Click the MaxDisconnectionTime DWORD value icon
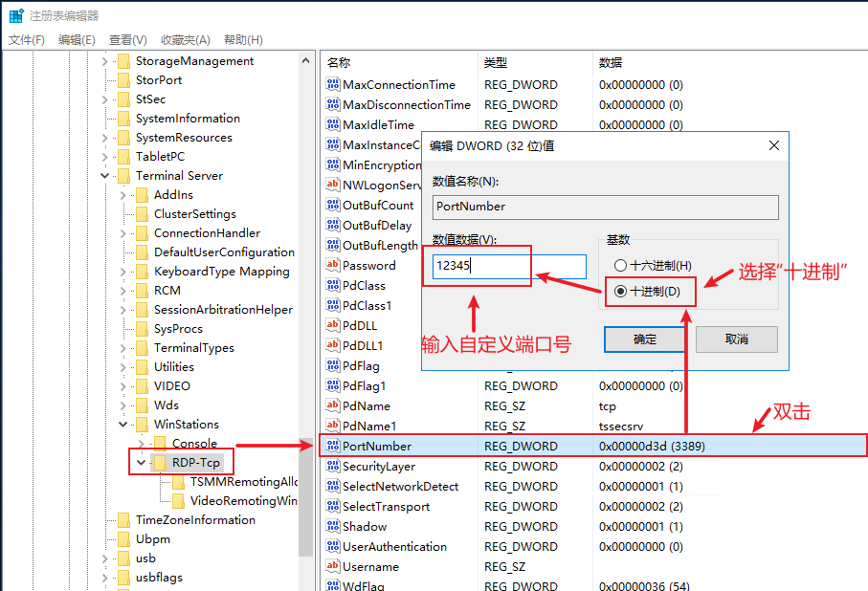This screenshot has height=591, width=868. [333, 104]
